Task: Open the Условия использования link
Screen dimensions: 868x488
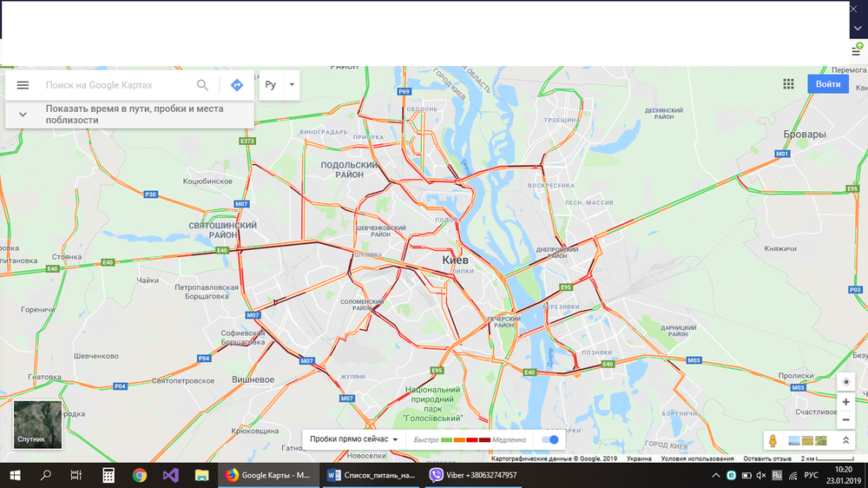Action: tap(697, 458)
